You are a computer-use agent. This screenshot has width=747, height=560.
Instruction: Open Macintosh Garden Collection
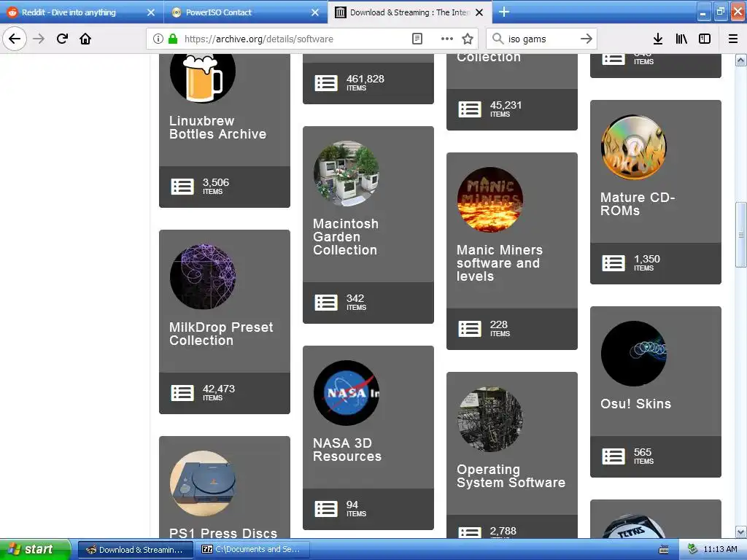[x=346, y=237]
